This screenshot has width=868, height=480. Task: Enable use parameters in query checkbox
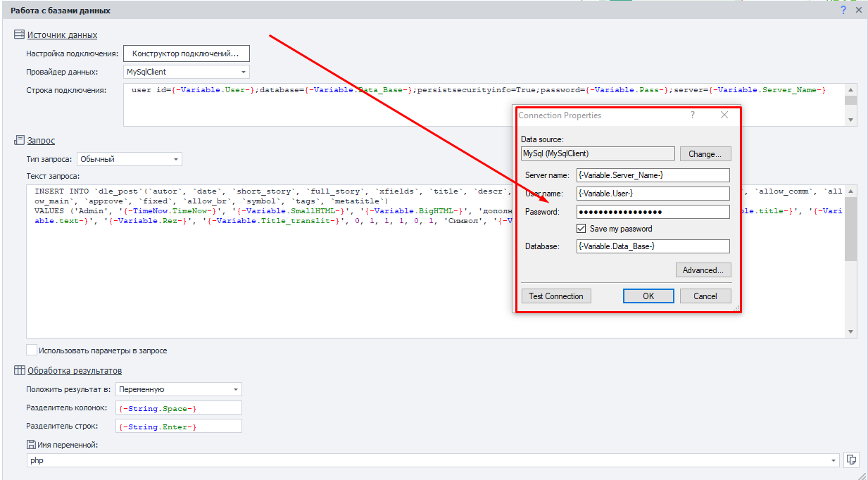pyautogui.click(x=32, y=350)
